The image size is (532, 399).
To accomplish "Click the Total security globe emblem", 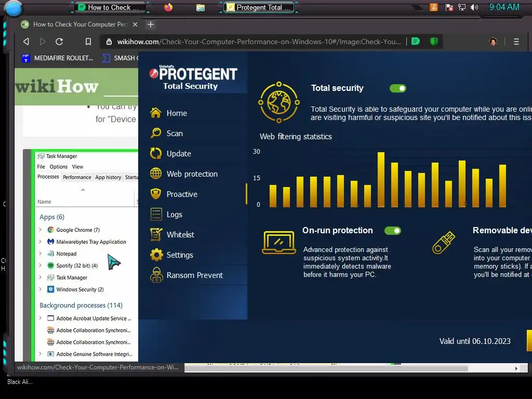I will 279,102.
